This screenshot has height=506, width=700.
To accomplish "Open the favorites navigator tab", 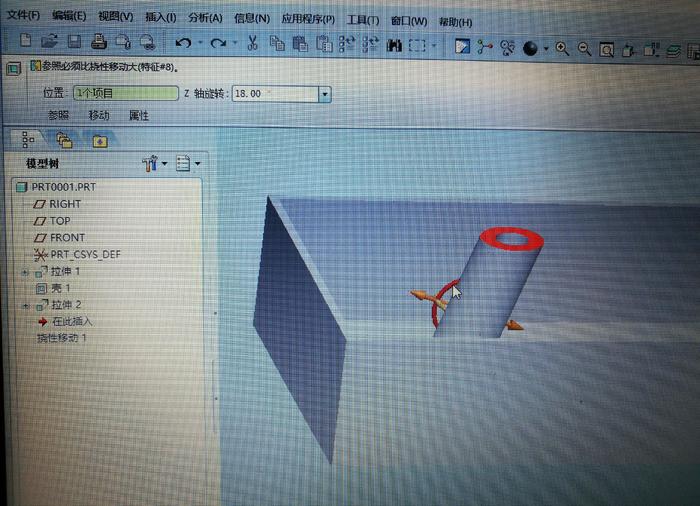I will click(x=100, y=142).
